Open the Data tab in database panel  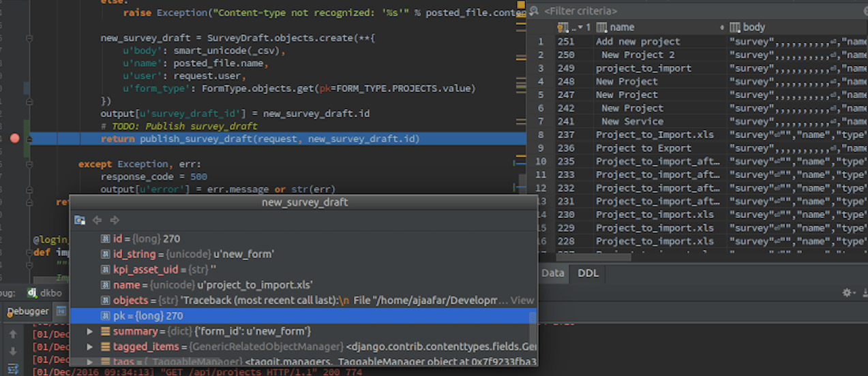click(553, 272)
